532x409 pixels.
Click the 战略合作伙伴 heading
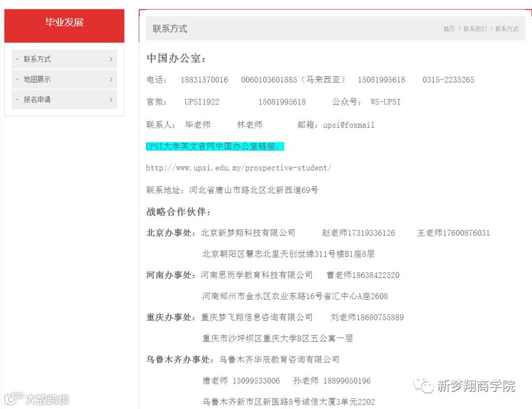click(x=178, y=212)
